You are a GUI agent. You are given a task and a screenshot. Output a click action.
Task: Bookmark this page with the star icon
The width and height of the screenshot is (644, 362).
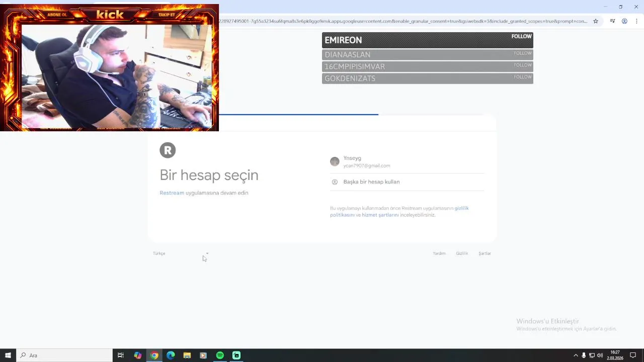pos(596,21)
